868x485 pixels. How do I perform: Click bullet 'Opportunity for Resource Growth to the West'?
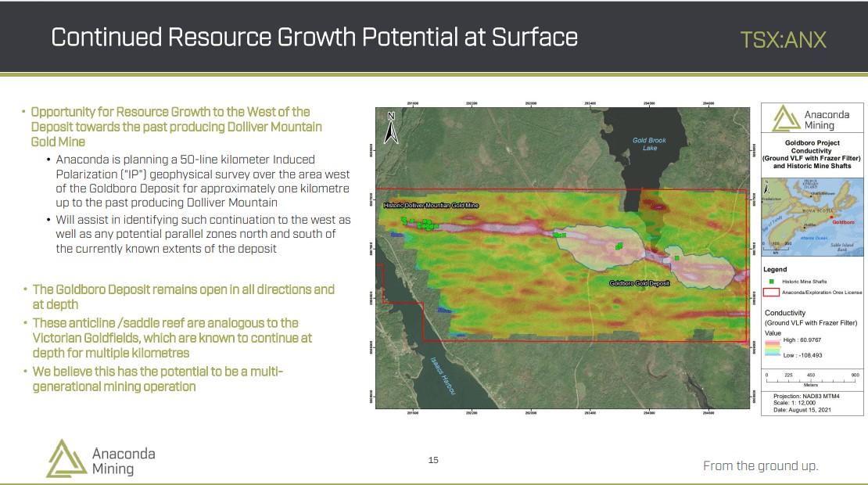point(176,127)
